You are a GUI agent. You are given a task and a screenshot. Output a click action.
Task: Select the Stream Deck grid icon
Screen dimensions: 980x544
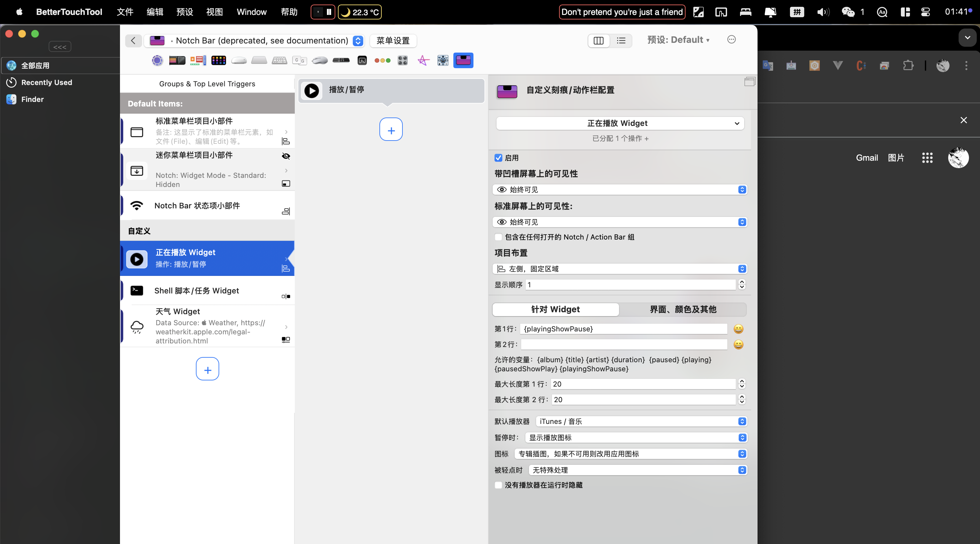pyautogui.click(x=218, y=60)
